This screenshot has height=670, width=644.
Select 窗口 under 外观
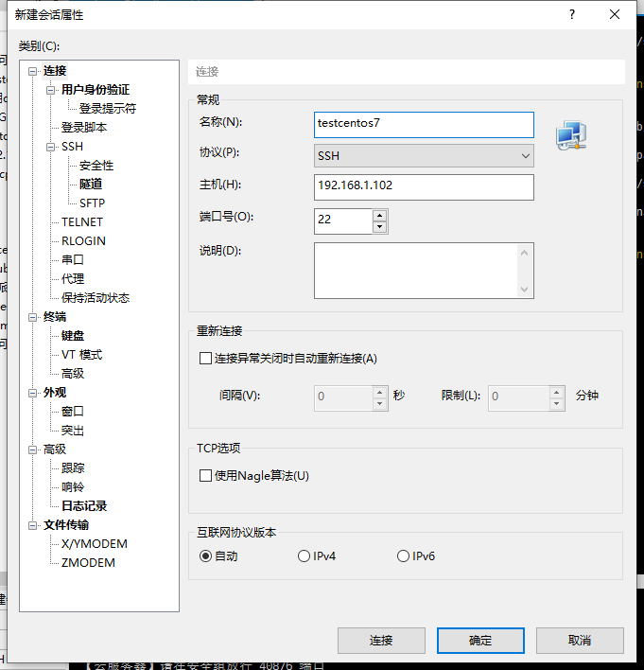[x=72, y=411]
